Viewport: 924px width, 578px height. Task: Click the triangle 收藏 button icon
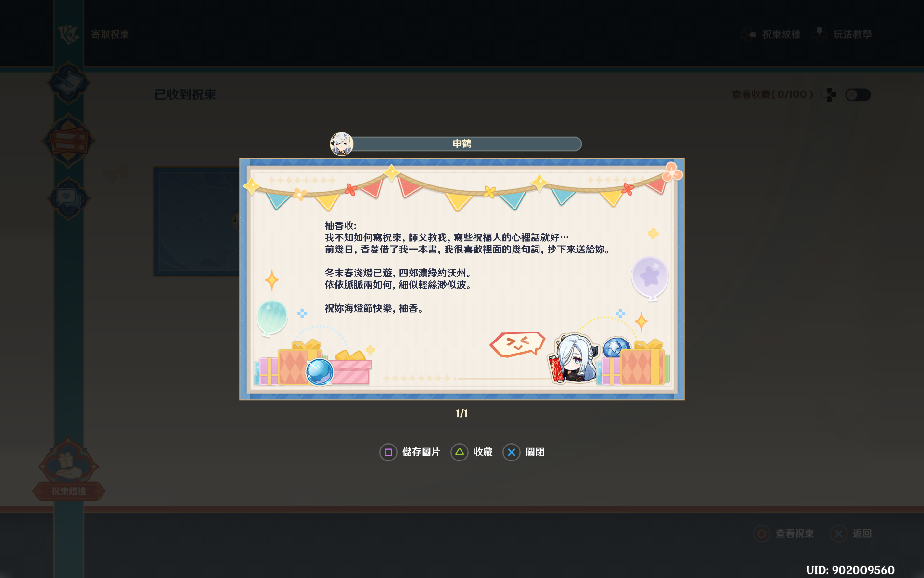pos(459,452)
